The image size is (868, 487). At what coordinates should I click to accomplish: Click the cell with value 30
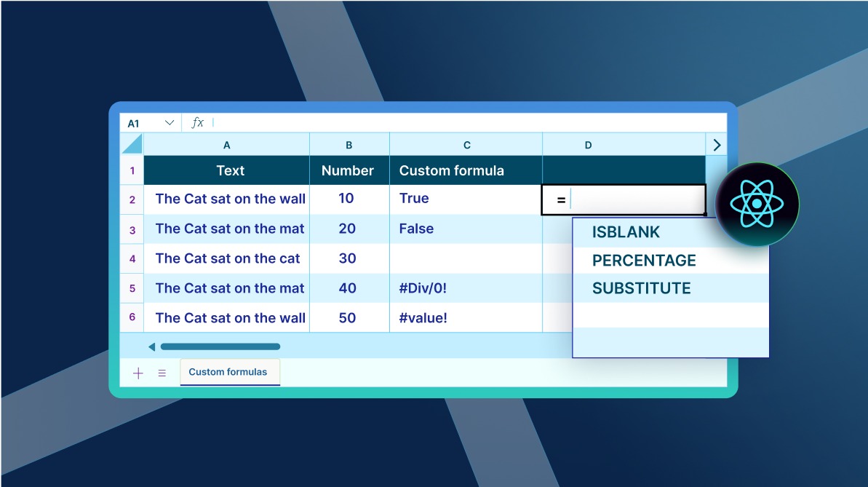(x=349, y=258)
